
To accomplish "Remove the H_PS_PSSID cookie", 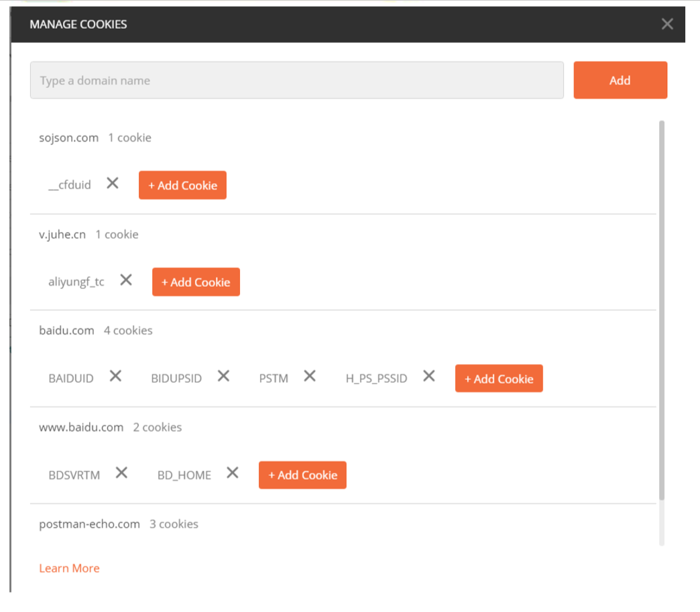I will 429,377.
